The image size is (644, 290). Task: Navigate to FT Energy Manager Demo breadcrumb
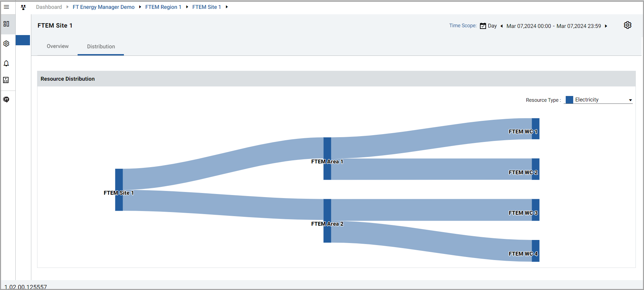coord(103,7)
